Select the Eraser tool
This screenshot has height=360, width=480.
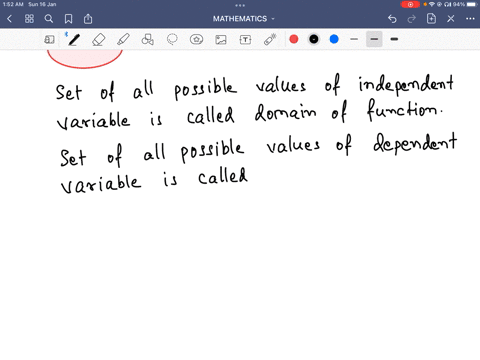99,40
